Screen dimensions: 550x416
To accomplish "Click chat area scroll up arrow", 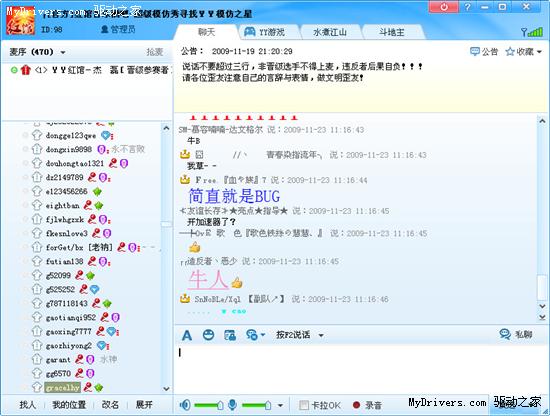I will pyautogui.click(x=542, y=121).
